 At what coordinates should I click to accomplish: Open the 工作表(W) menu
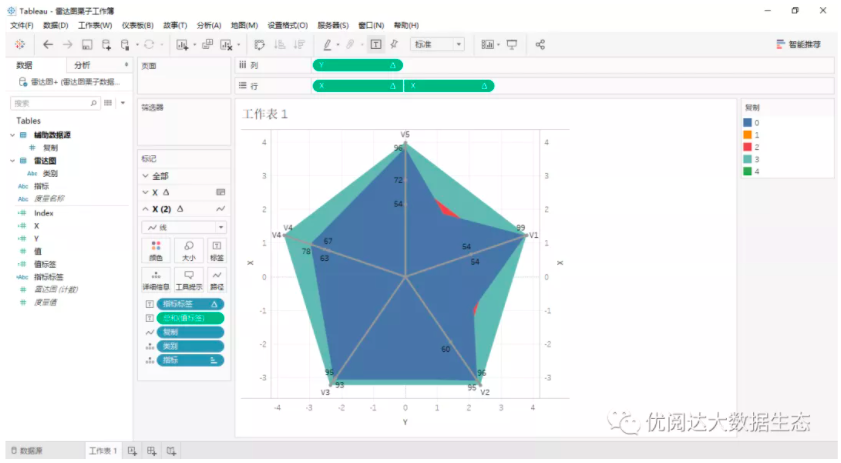tap(95, 25)
